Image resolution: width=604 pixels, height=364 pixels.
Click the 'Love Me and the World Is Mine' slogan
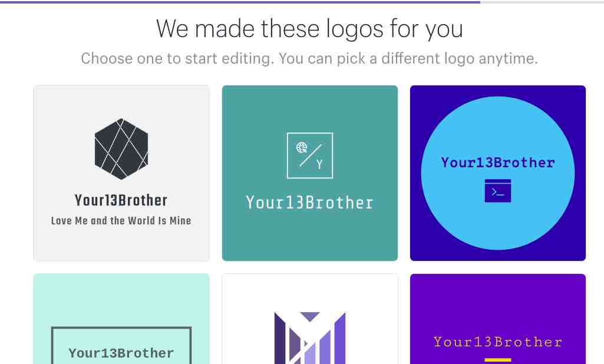tap(121, 221)
